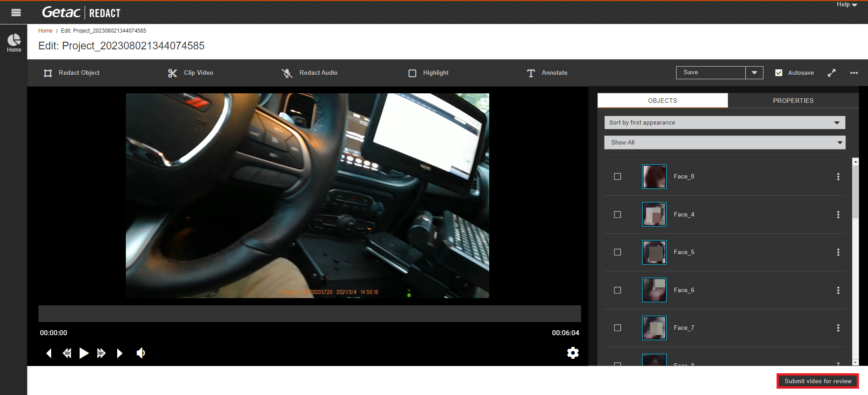Image resolution: width=868 pixels, height=395 pixels.
Task: Click the 00:06:04 duration text
Action: point(565,333)
